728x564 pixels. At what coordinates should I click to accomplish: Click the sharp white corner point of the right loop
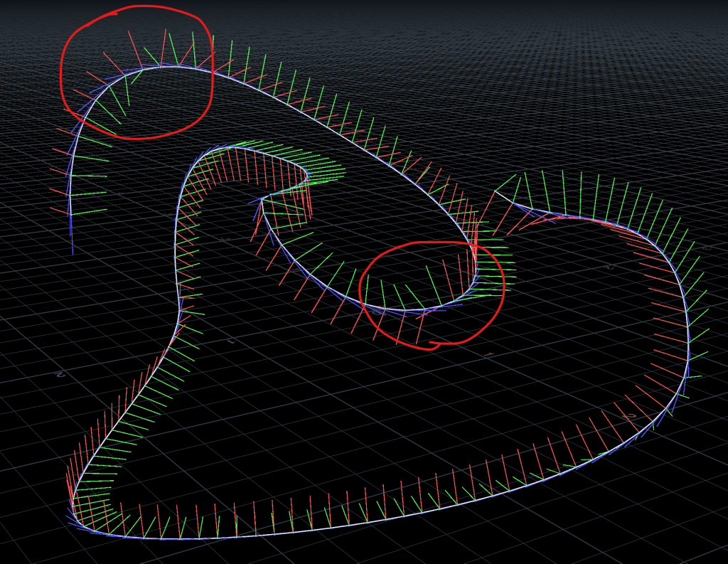(x=496, y=192)
